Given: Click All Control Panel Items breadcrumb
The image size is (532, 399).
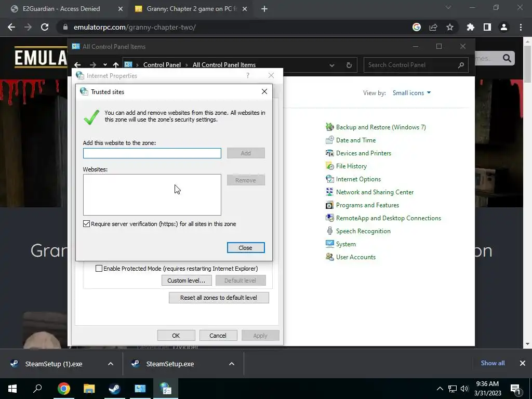Looking at the screenshot, I should 224,65.
